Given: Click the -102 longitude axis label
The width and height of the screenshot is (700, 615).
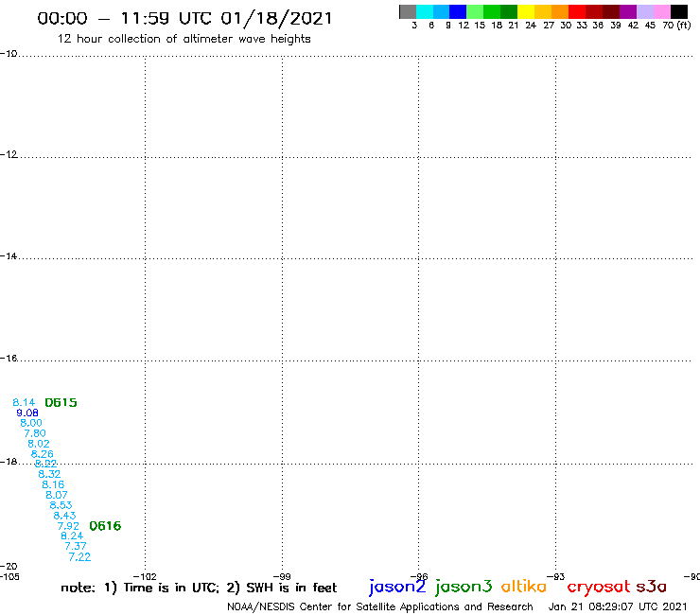Looking at the screenshot, I should pyautogui.click(x=145, y=576).
